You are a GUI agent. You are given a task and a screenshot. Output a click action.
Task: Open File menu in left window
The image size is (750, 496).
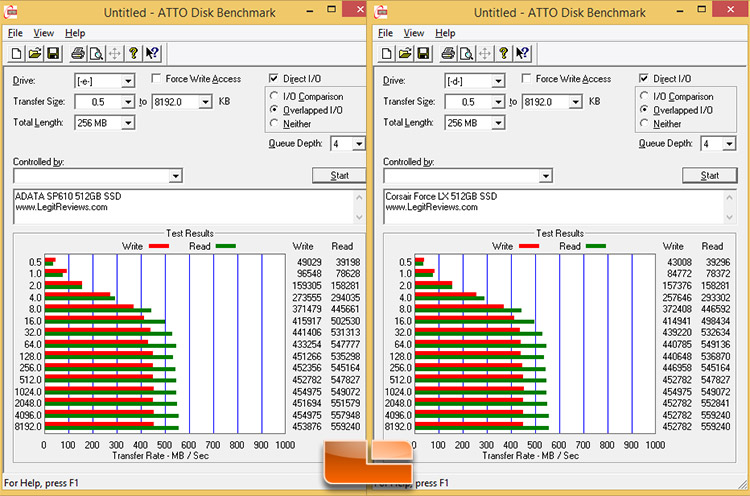click(15, 33)
